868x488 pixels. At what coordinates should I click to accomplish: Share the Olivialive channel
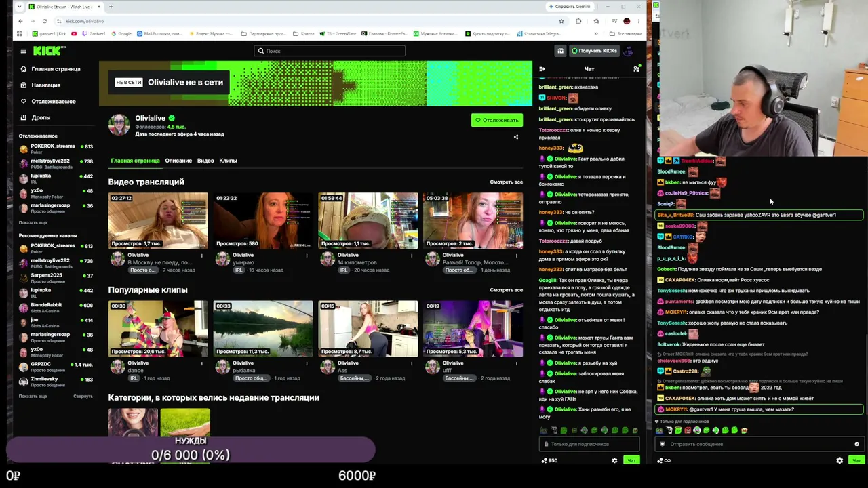516,137
